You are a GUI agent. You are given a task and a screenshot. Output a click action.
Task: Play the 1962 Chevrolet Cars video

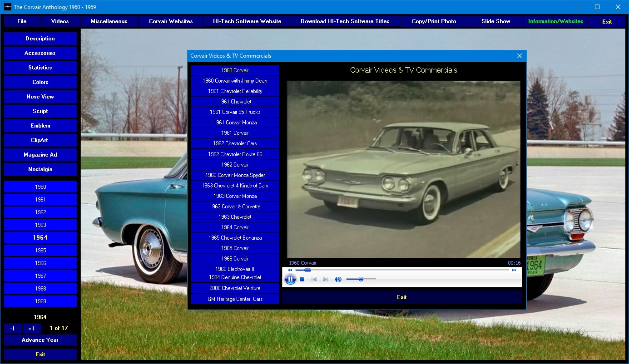click(235, 143)
